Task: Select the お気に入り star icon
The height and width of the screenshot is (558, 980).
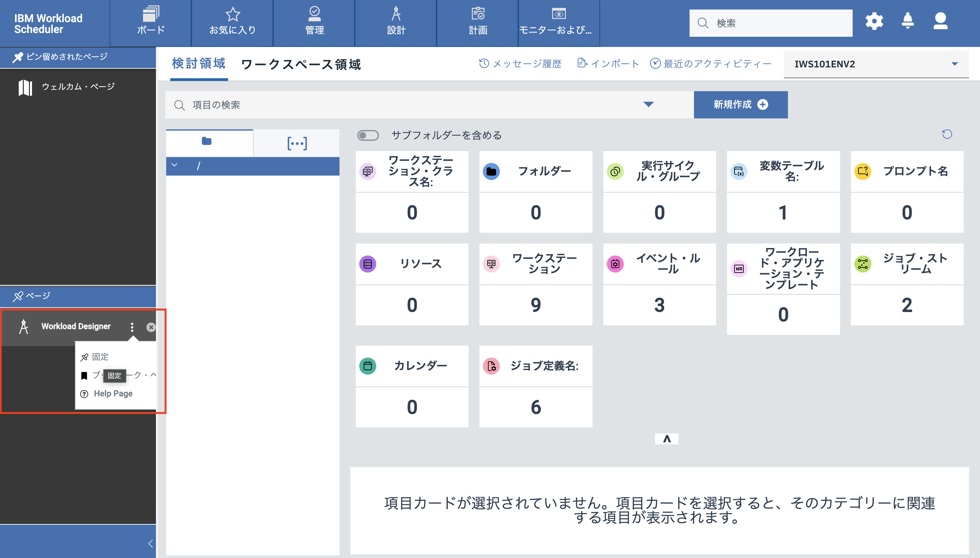Action: [x=232, y=14]
